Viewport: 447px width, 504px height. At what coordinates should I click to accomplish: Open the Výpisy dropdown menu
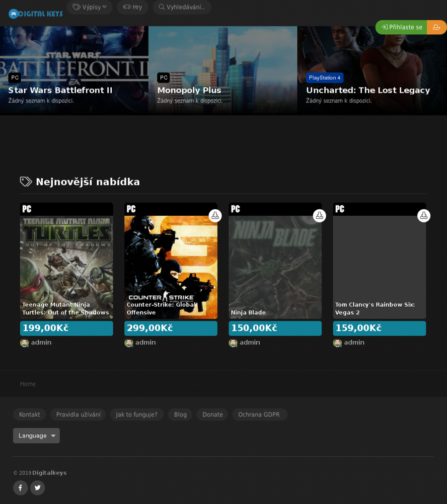pyautogui.click(x=89, y=7)
